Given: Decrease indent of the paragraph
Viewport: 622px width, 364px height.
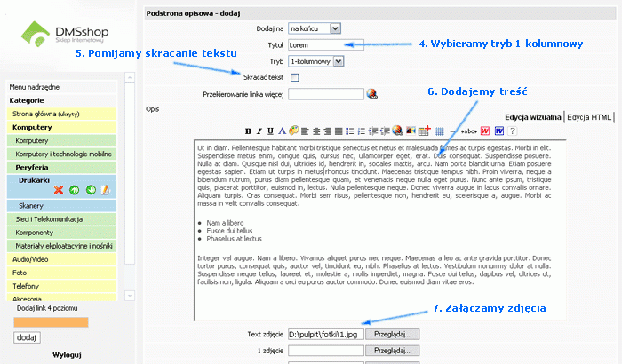Looking at the screenshot, I should [373, 131].
